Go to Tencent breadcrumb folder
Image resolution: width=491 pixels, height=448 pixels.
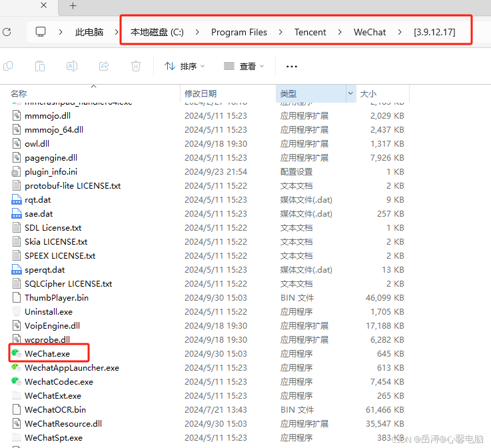[310, 32]
